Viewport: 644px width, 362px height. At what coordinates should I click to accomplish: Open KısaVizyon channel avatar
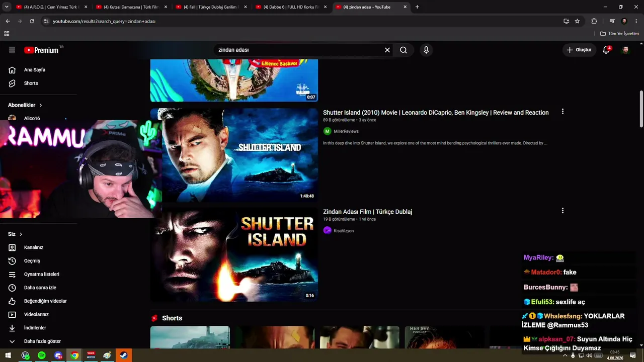pyautogui.click(x=327, y=230)
